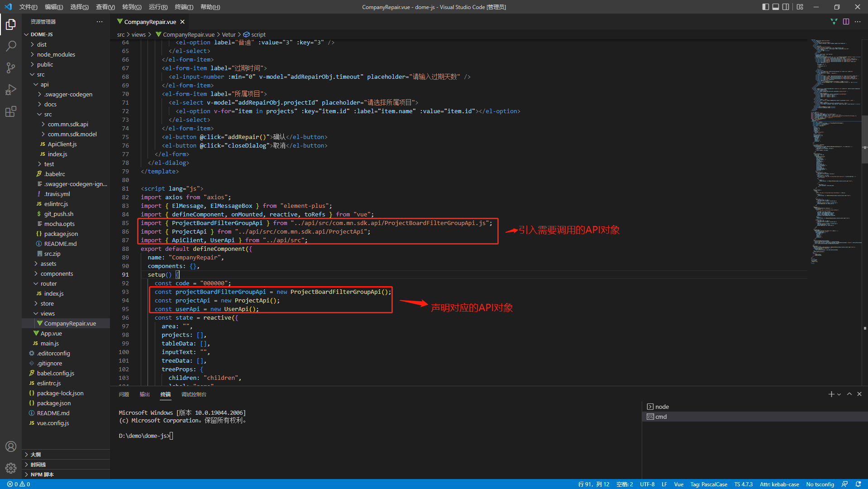868x489 pixels.
Task: Open the 终端 menu in menu bar
Action: 184,7
